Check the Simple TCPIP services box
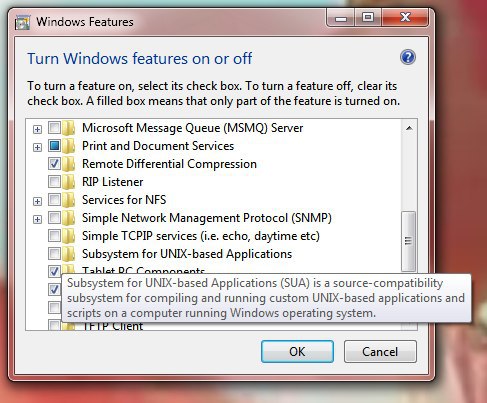 coord(54,236)
